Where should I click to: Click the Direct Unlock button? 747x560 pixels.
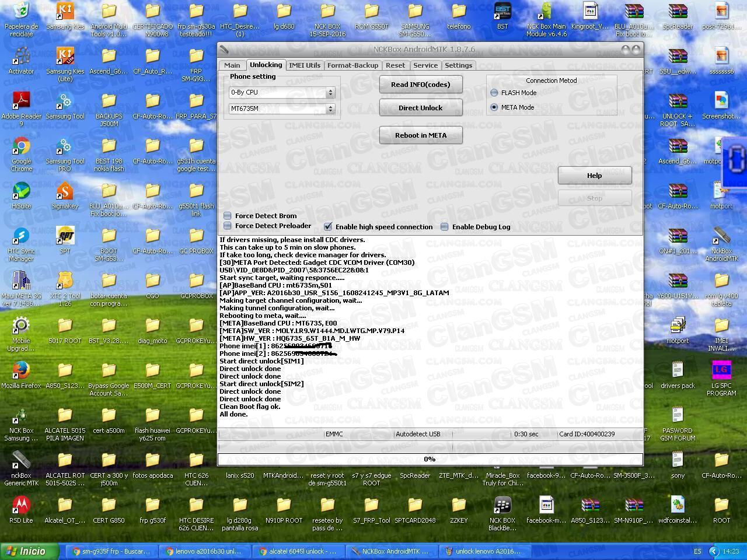(421, 108)
